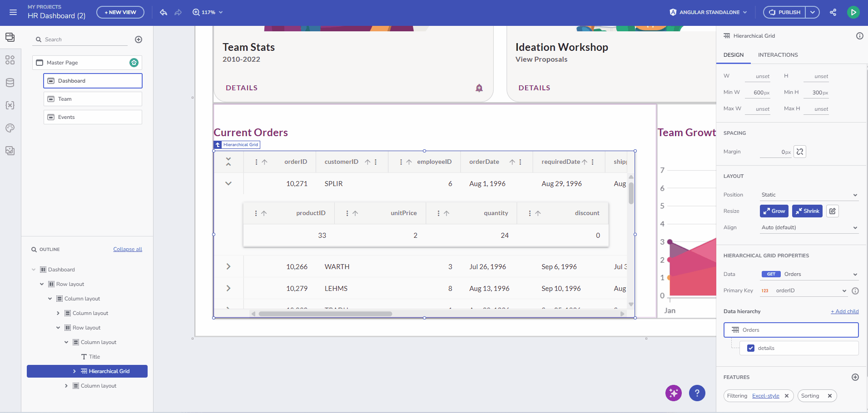
Task: Open the ANGULAR STANDALONE dropdown
Action: coord(707,12)
